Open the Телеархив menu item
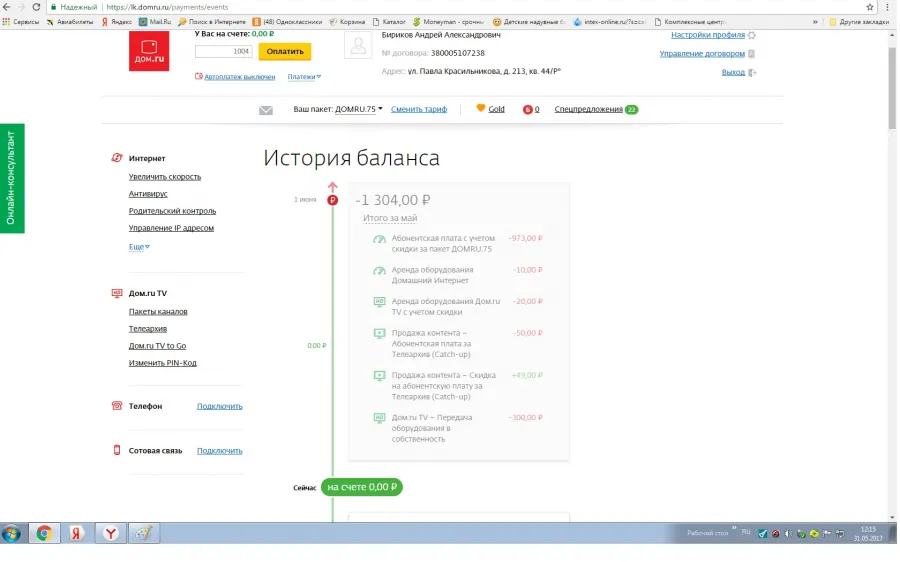Image resolution: width=900 pixels, height=562 pixels. point(148,329)
